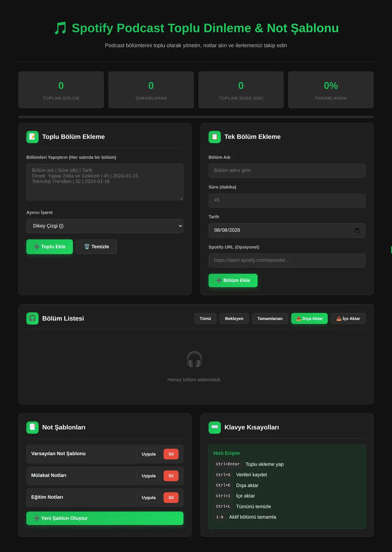
Task: Filter list by Tamamlanan
Action: (270, 319)
